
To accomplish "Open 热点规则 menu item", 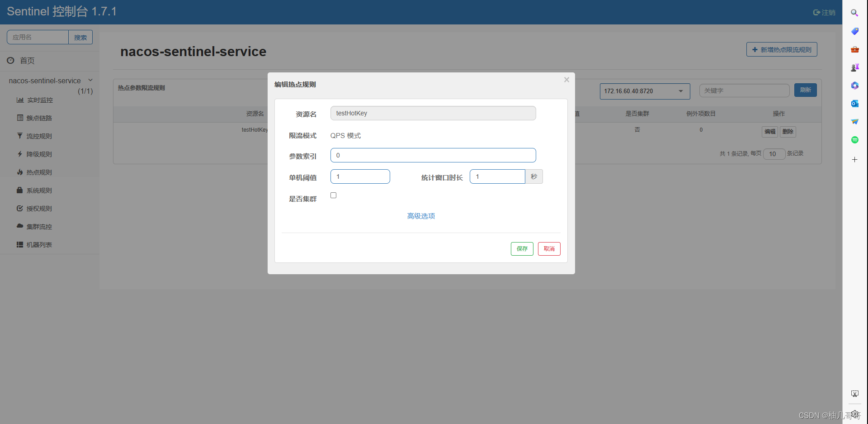I will point(39,172).
